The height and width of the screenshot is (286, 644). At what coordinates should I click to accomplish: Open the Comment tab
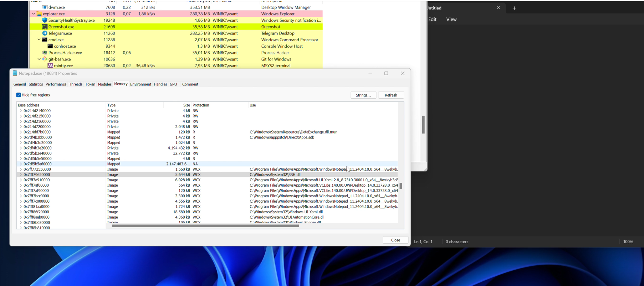(190, 84)
